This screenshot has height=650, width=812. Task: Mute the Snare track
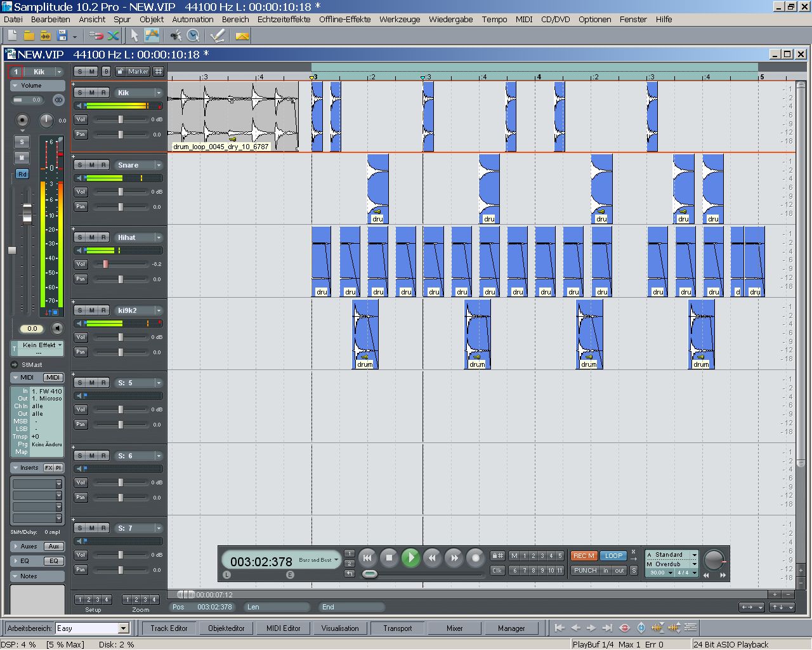[x=91, y=165]
